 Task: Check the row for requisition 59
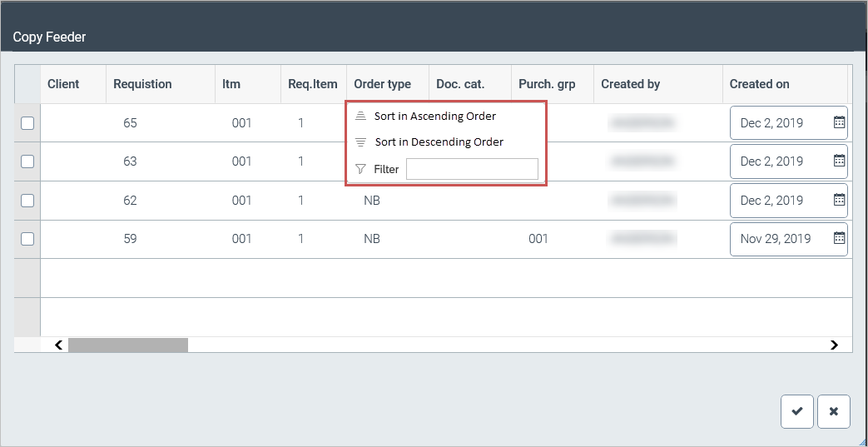27,239
